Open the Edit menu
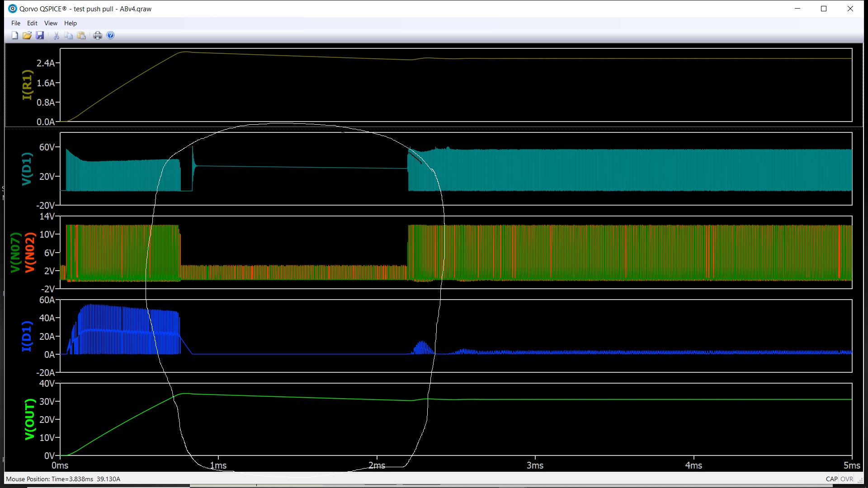Viewport: 868px width, 488px height. coord(32,23)
